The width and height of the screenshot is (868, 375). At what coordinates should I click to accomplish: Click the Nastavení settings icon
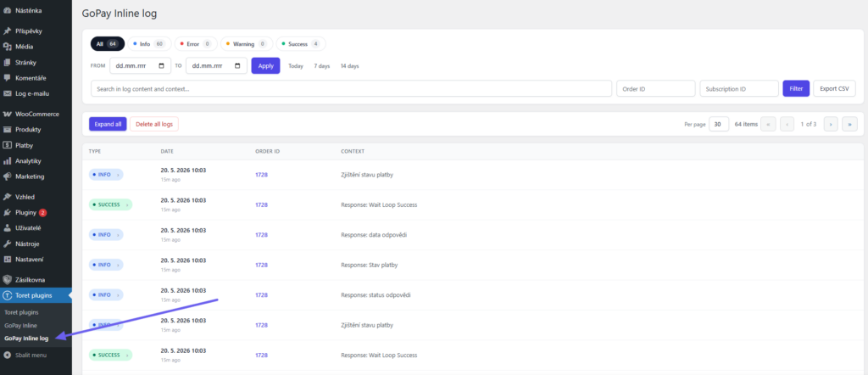pos(7,260)
